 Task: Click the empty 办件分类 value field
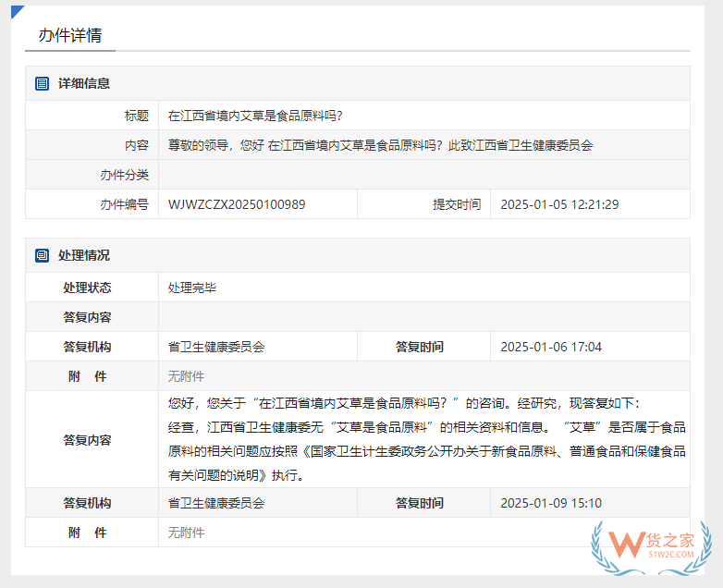click(x=423, y=175)
